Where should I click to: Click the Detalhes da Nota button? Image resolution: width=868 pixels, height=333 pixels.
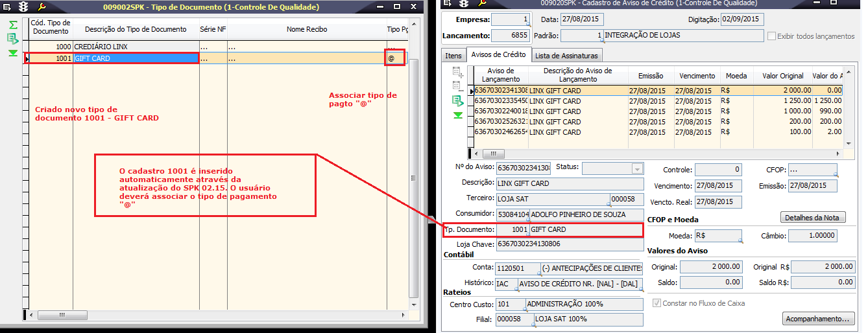coord(813,217)
